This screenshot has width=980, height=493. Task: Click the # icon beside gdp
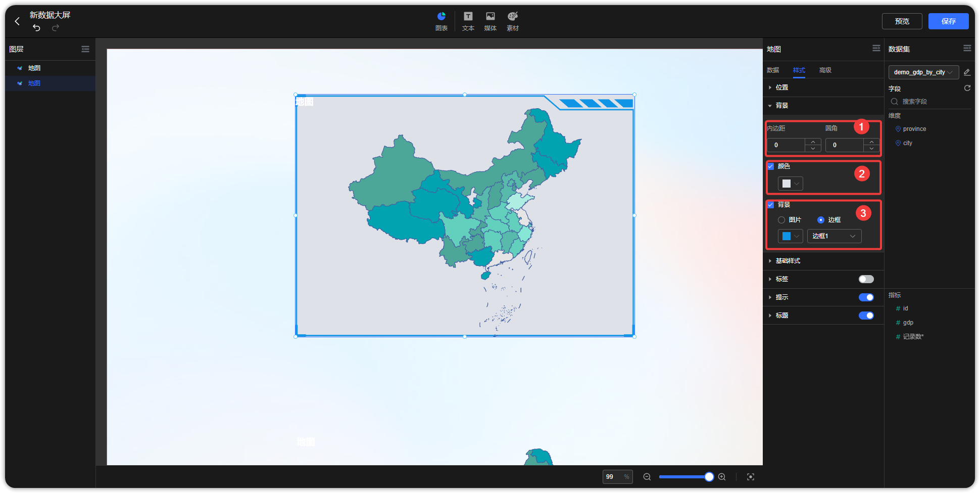(898, 323)
